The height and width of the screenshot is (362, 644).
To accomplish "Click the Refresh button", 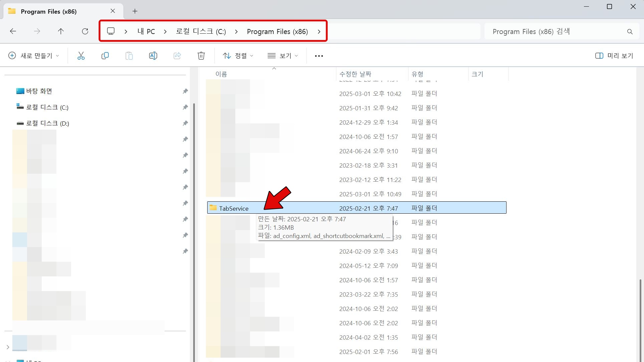I will click(85, 31).
